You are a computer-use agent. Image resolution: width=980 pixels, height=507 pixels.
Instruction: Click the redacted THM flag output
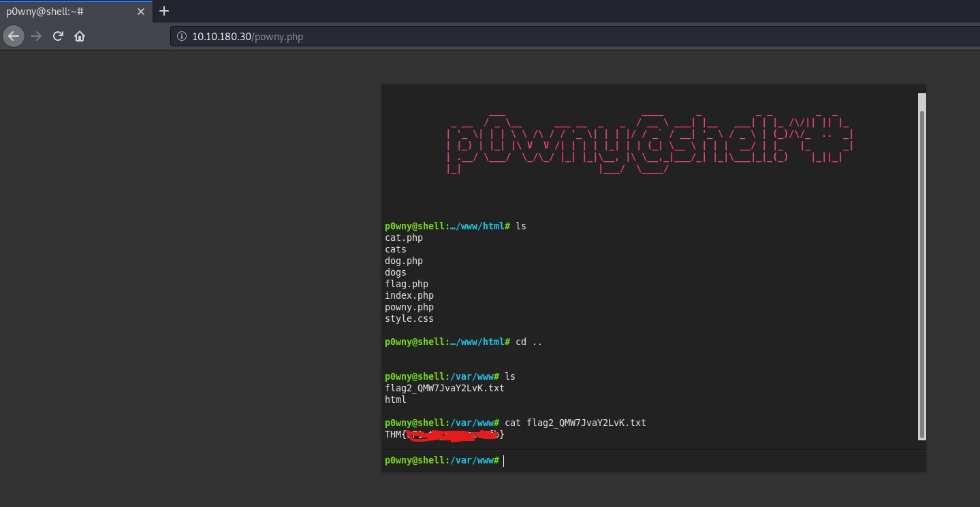pos(445,434)
